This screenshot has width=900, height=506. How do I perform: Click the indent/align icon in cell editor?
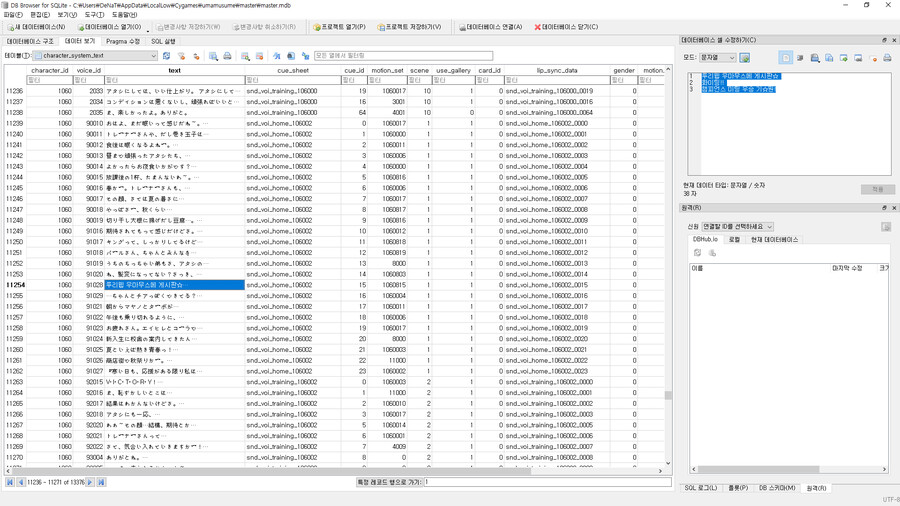tap(800, 58)
